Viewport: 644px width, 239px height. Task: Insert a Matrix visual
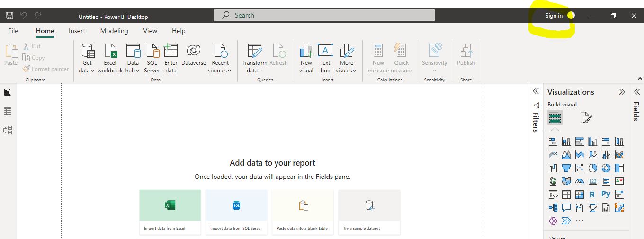(579, 194)
